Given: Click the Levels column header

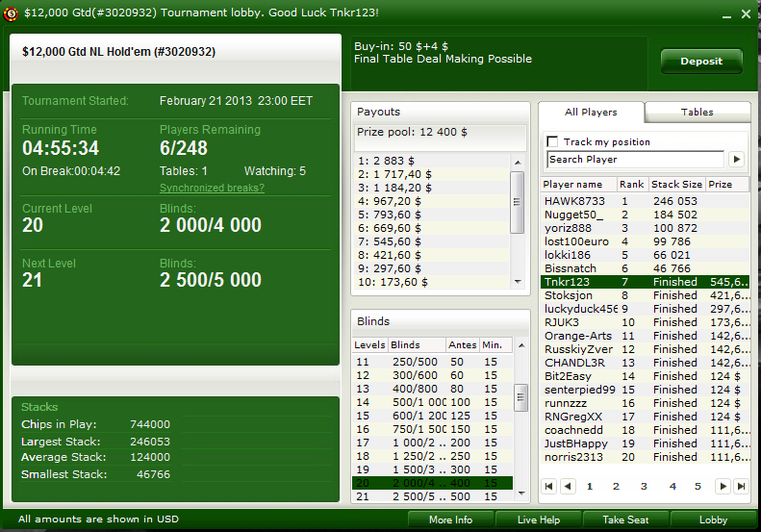Looking at the screenshot, I should [369, 345].
